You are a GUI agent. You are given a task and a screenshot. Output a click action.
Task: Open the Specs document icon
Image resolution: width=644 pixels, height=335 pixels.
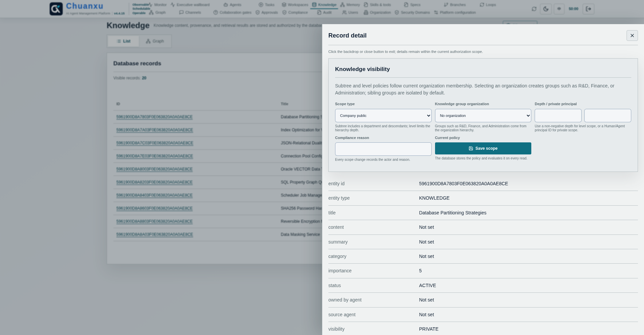[406, 5]
